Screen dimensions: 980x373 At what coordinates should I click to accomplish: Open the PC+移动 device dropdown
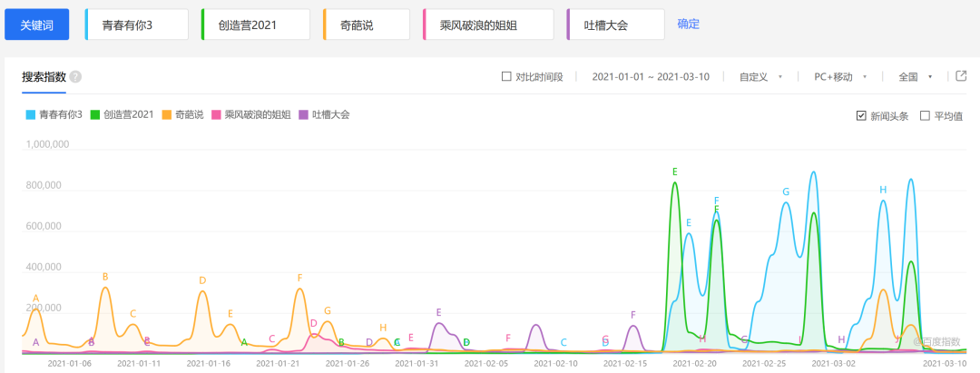click(x=840, y=77)
